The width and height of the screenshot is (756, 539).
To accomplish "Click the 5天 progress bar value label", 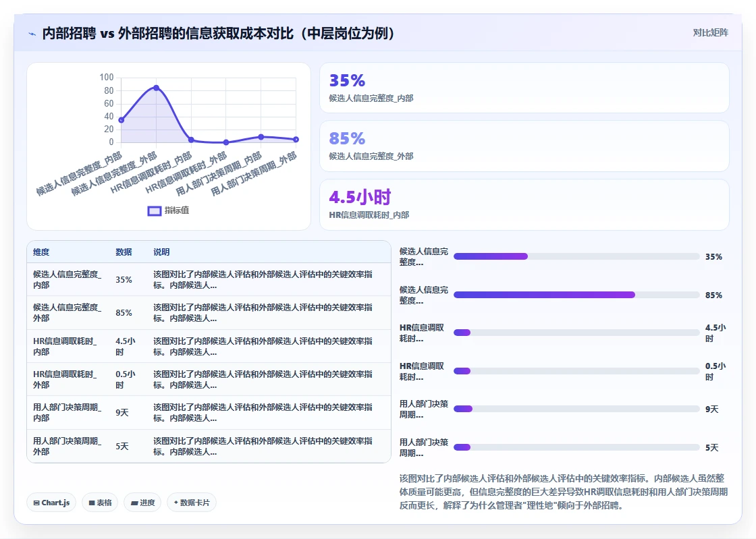I will tap(711, 447).
